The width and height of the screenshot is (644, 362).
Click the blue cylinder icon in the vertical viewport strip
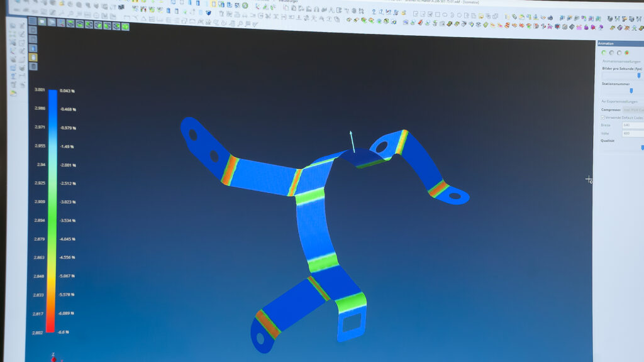coord(33,48)
